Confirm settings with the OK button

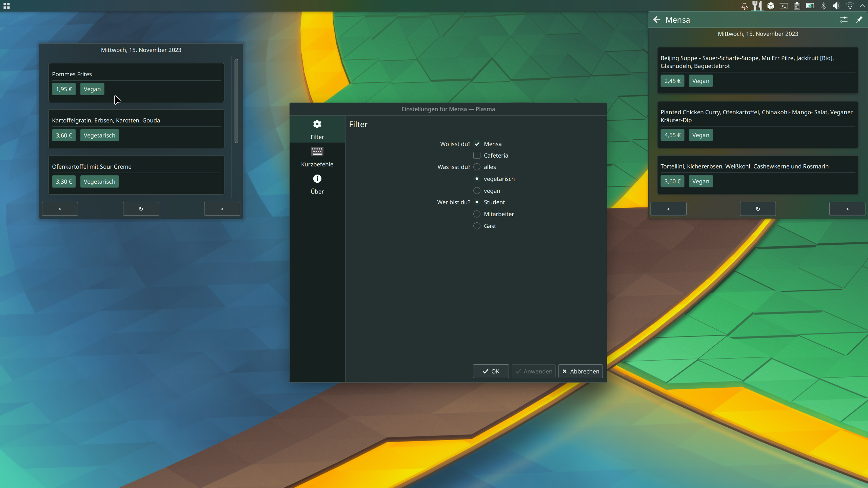[491, 371]
